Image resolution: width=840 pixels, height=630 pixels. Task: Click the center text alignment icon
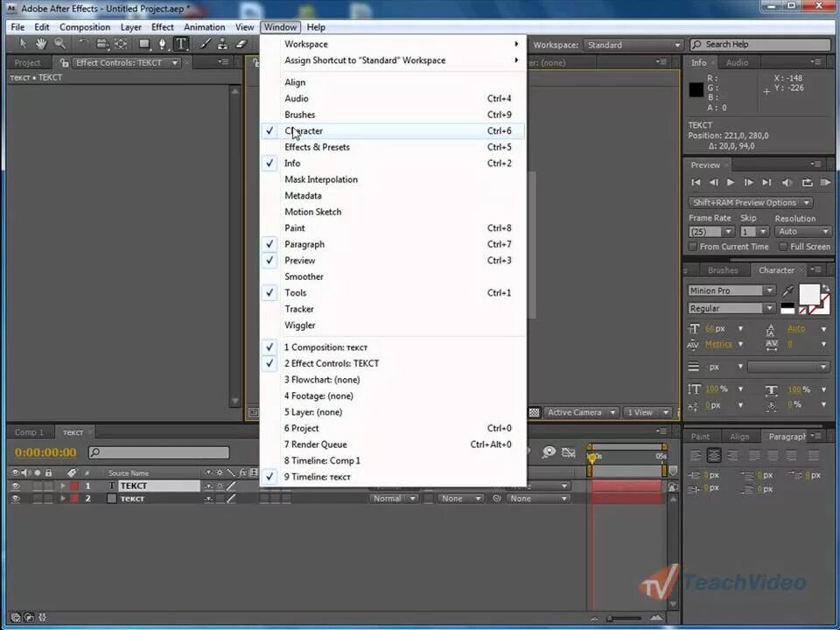click(714, 455)
